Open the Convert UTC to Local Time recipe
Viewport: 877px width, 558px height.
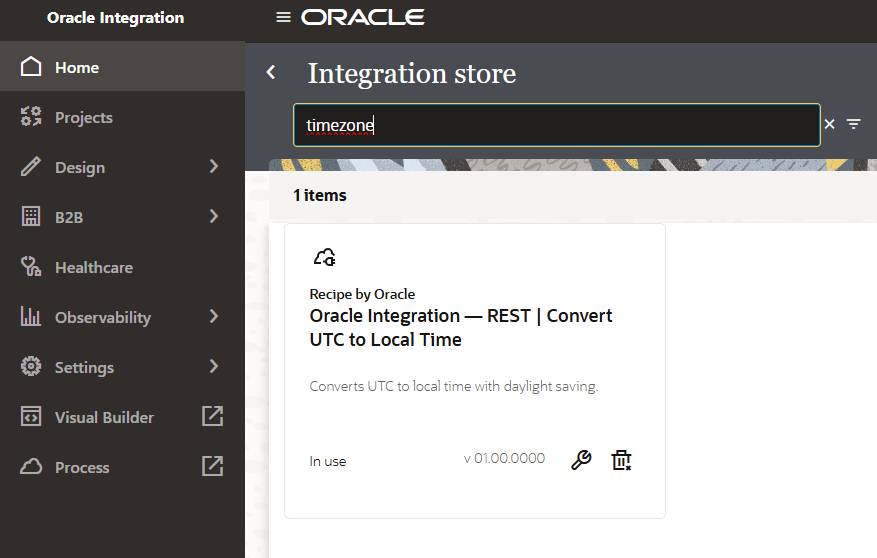[461, 328]
